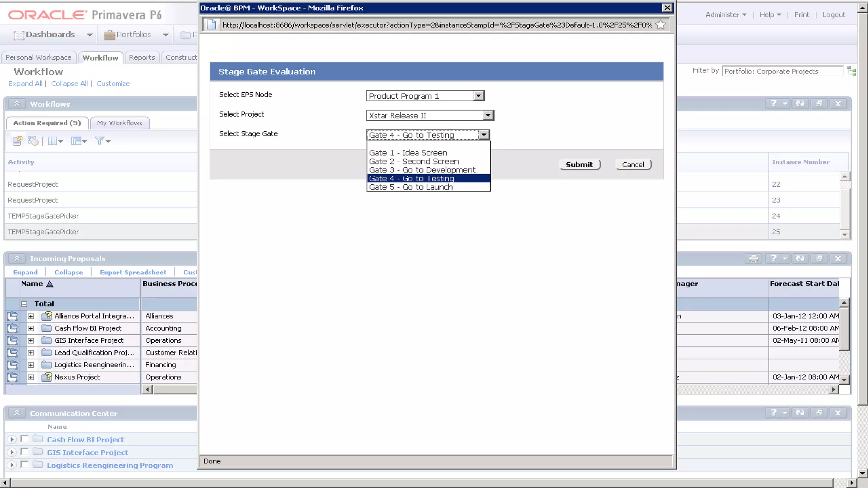Screen dimensions: 868x488
Task: Click the Portfolios briefcase icon
Action: [110, 35]
